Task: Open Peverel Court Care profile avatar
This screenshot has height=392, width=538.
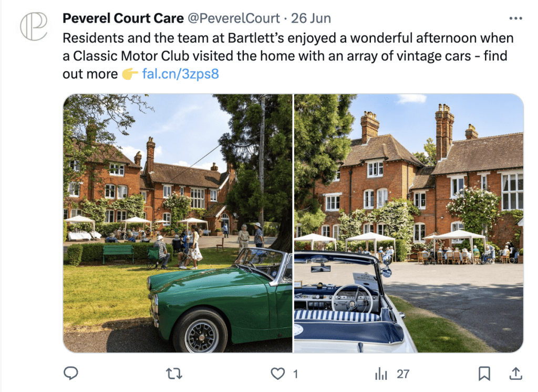Action: [x=33, y=26]
